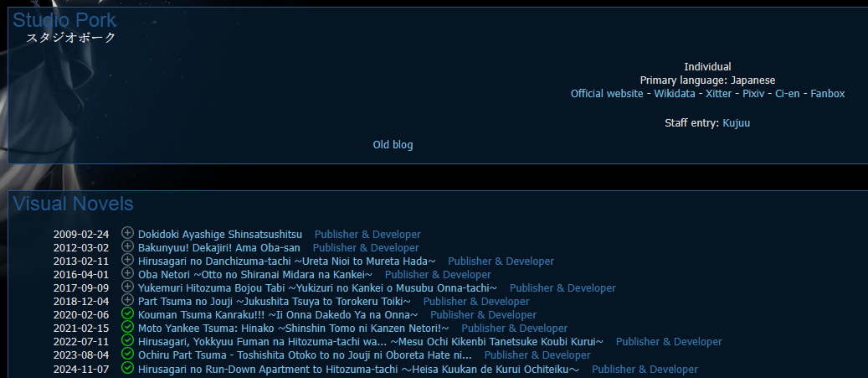The image size is (868, 378).
Task: Open Bakunyuu! Dekajiri! Ama Oba-san page
Action: [x=219, y=248]
